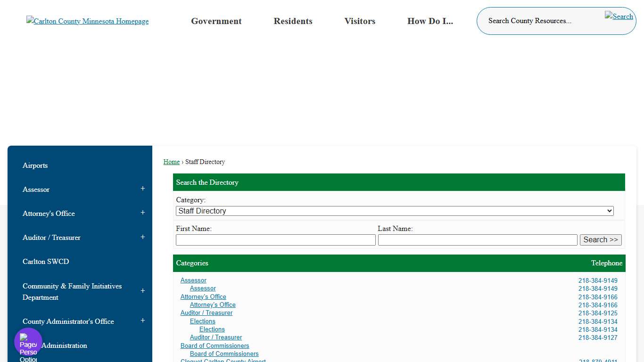Screen dimensions: 644x362
Task: Open the Carlton SWCD page
Action: click(45, 261)
